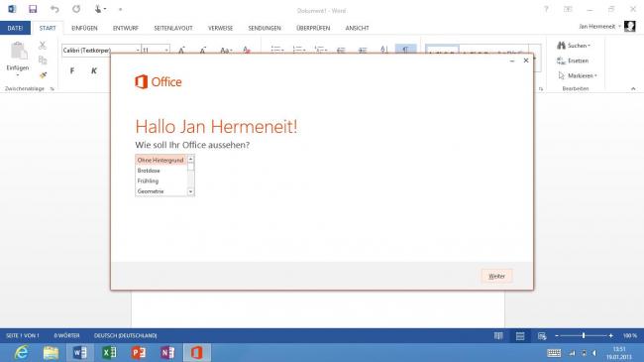Viewport: 644px width, 362px height.
Task: Select Geometrie in the background list
Action: 161,191
